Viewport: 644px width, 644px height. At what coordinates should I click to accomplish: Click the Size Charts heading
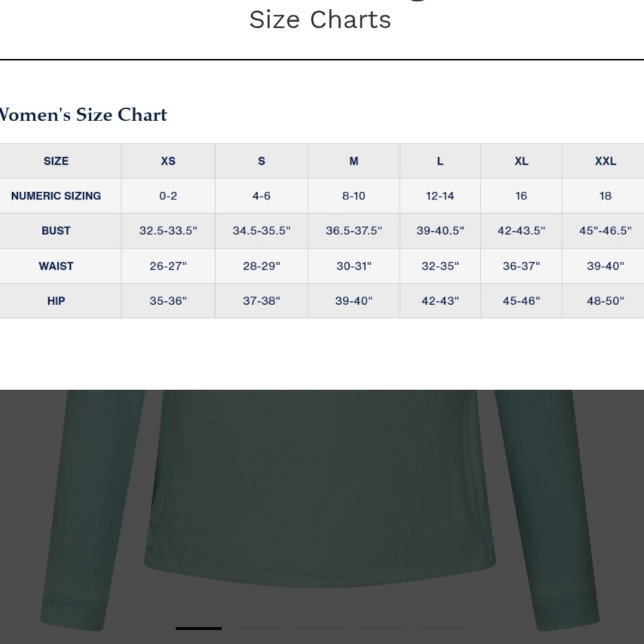point(320,19)
